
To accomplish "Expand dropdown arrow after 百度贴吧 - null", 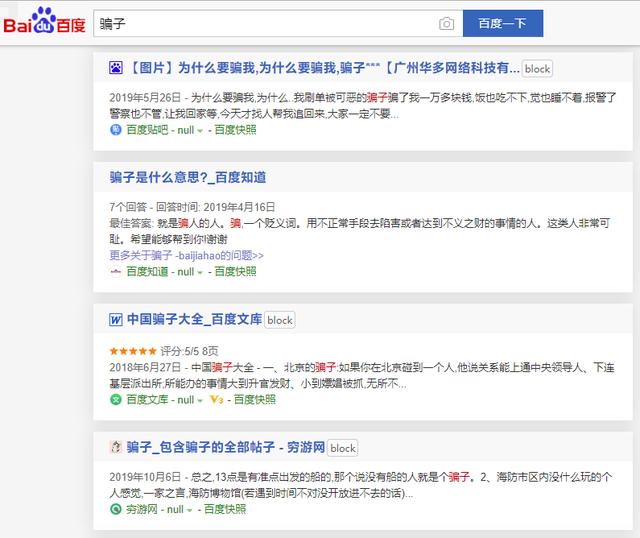I will 200,131.
